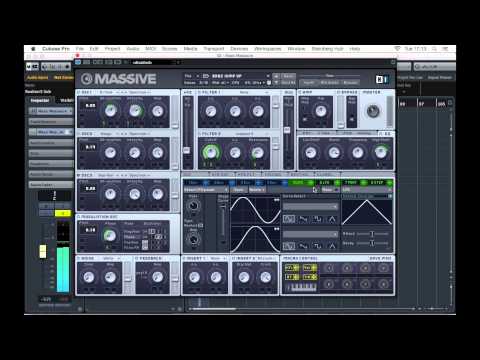
Task: Click the Wi-Fi icon in the menu bar
Action: click(x=397, y=49)
